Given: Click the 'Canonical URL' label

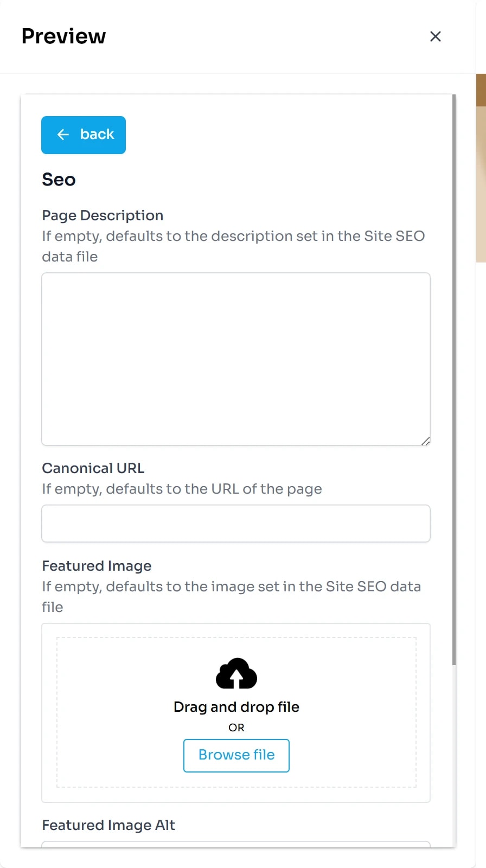Looking at the screenshot, I should [93, 468].
